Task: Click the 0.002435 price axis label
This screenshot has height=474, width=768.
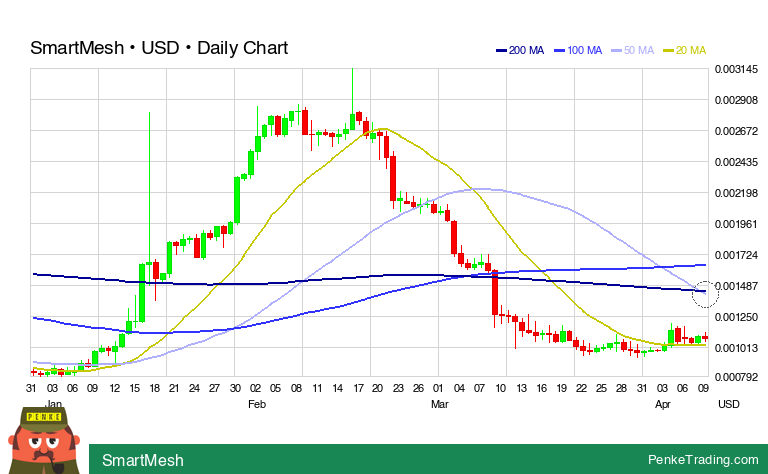Action: point(736,162)
